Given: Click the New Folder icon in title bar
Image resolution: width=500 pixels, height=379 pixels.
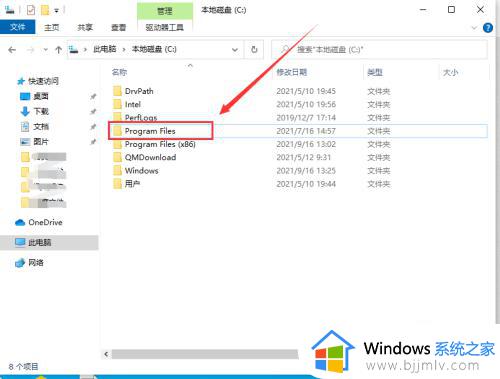Looking at the screenshot, I should pos(45,10).
